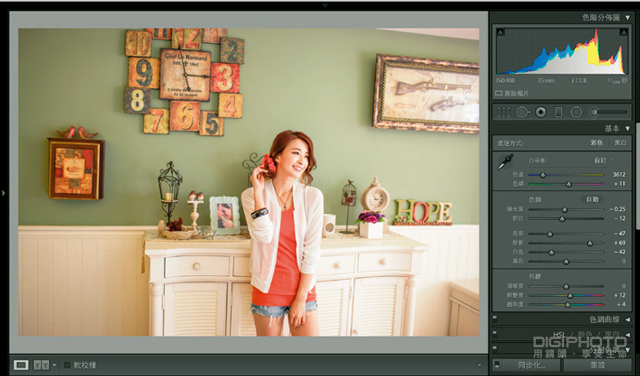Click the highlights value -47 field
This screenshot has height=376, width=640.
click(620, 234)
